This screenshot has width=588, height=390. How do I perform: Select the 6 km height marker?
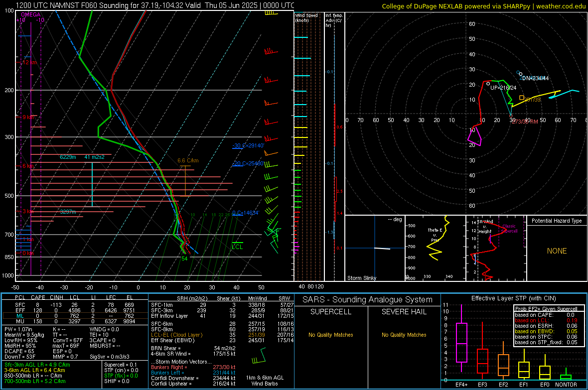click(x=28, y=166)
